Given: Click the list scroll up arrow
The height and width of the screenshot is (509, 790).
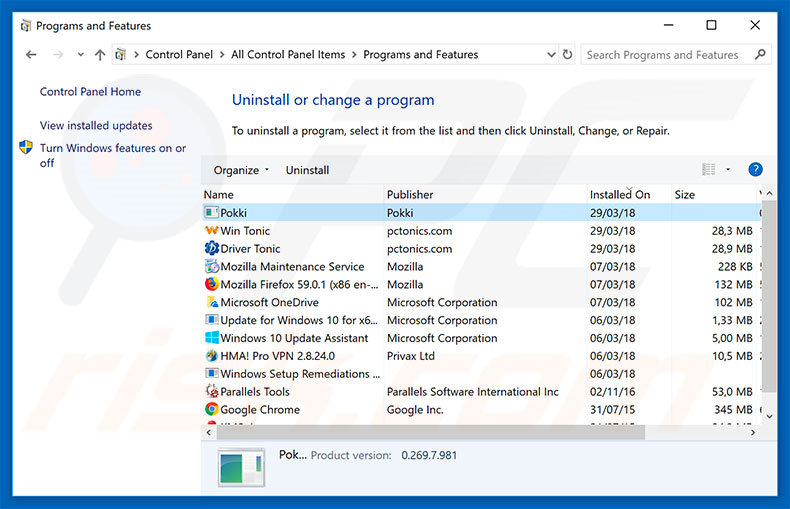Looking at the screenshot, I should pyautogui.click(x=769, y=194).
